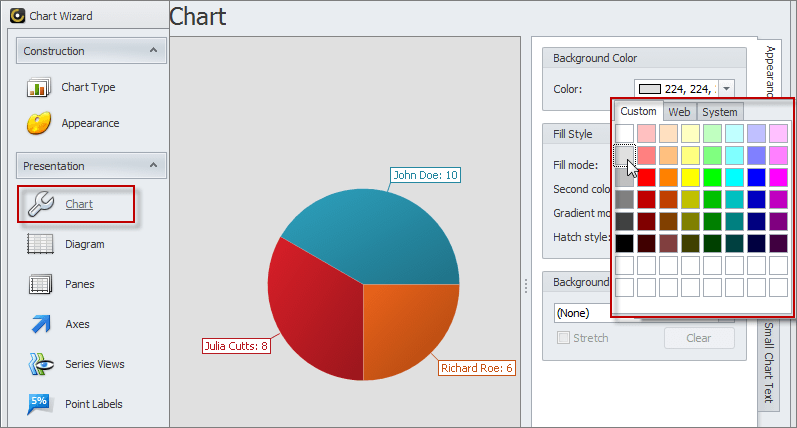
Task: Select the Panes icon
Action: click(39, 284)
